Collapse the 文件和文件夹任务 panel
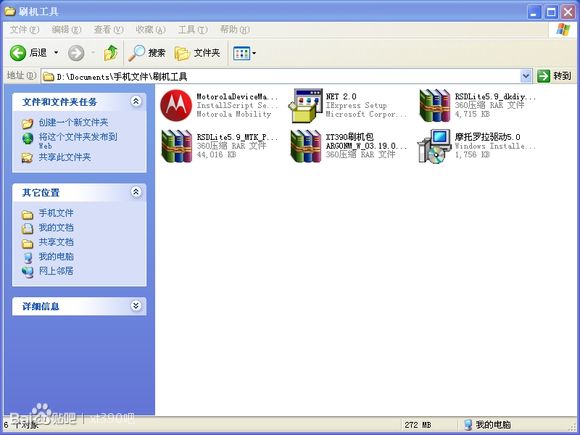This screenshot has width=580, height=435. [x=136, y=101]
